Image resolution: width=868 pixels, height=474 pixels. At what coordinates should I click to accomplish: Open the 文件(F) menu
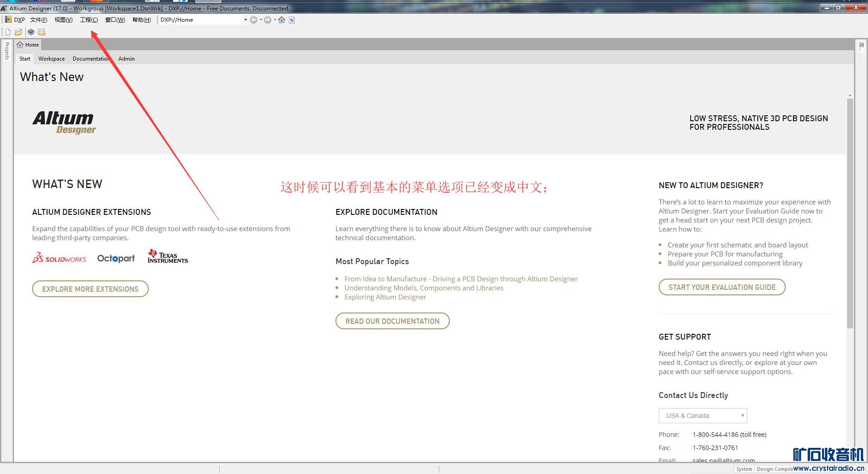pos(39,20)
